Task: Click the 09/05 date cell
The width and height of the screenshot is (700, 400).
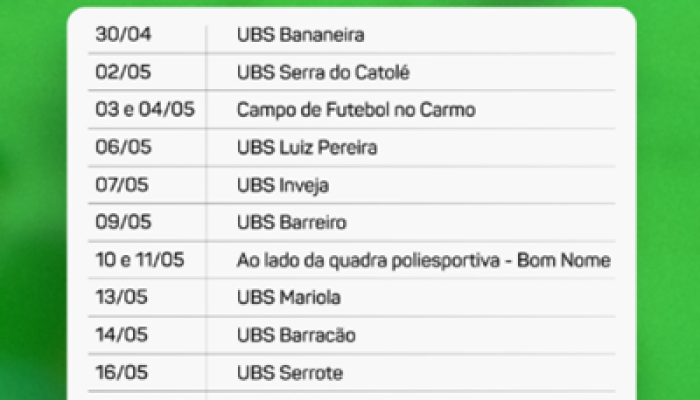Action: pos(123,222)
